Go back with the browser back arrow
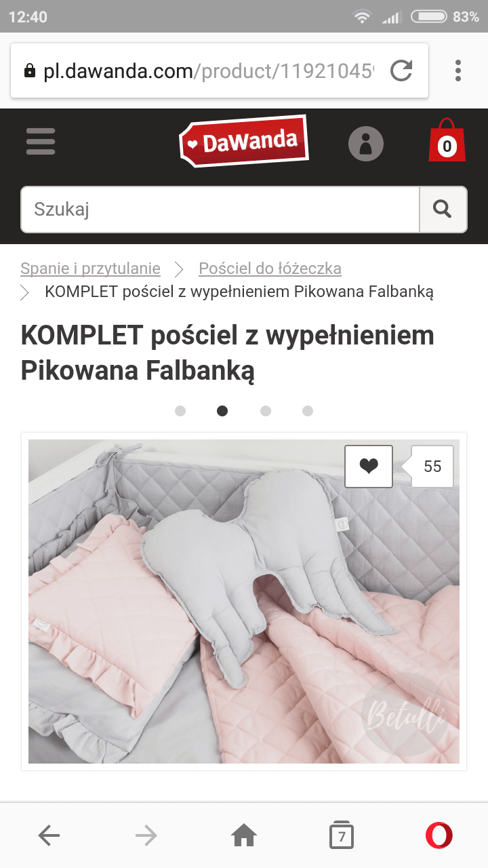Viewport: 488px width, 868px height. click(49, 835)
